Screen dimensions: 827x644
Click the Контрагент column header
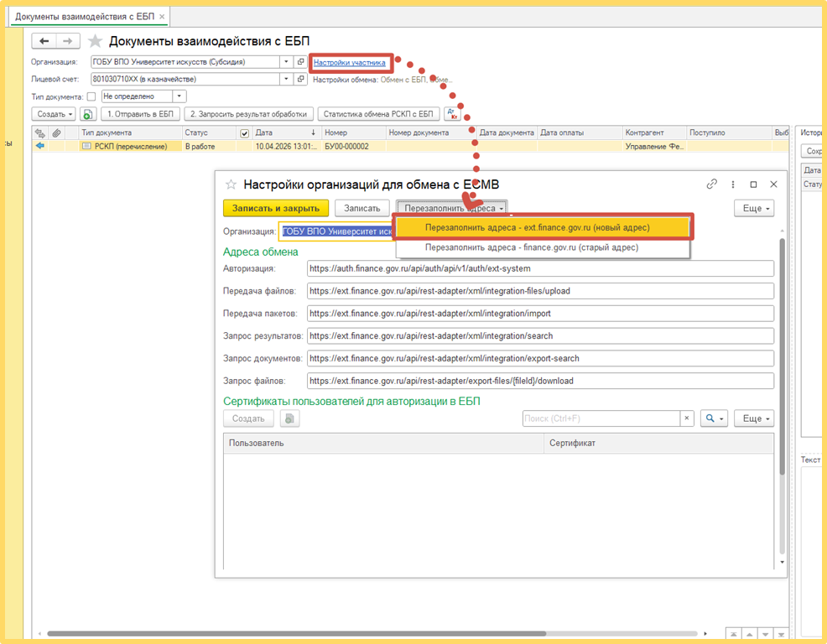point(654,133)
